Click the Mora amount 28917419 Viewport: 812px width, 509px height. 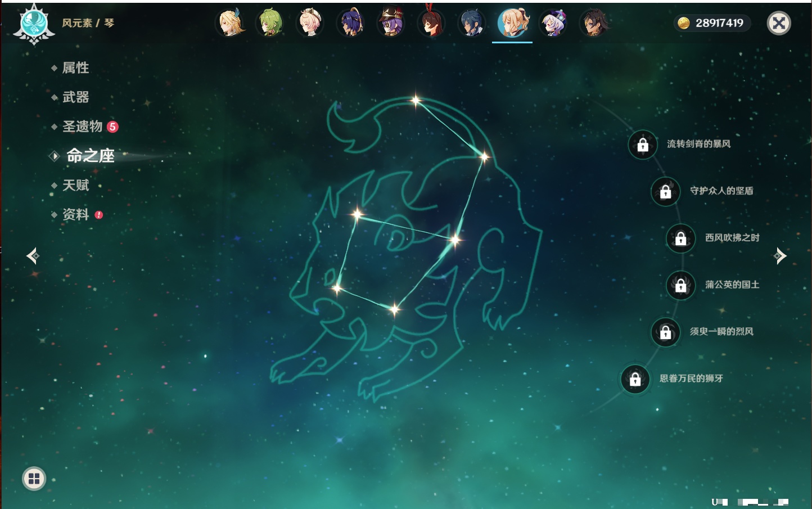click(x=719, y=23)
